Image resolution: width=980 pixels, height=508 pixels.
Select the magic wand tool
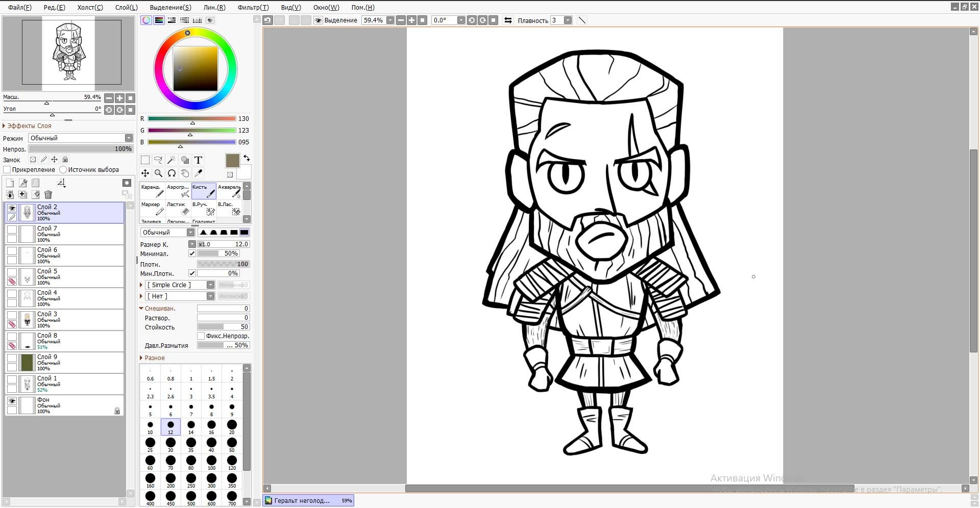(x=172, y=160)
